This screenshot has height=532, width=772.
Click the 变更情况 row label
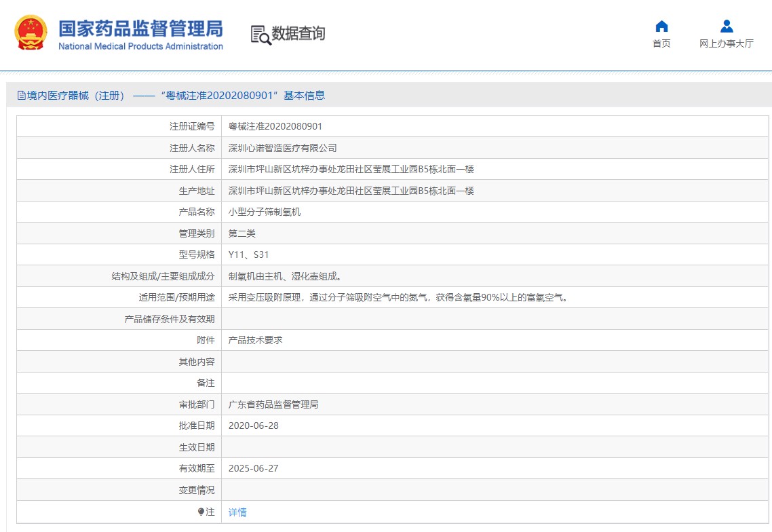coord(197,490)
